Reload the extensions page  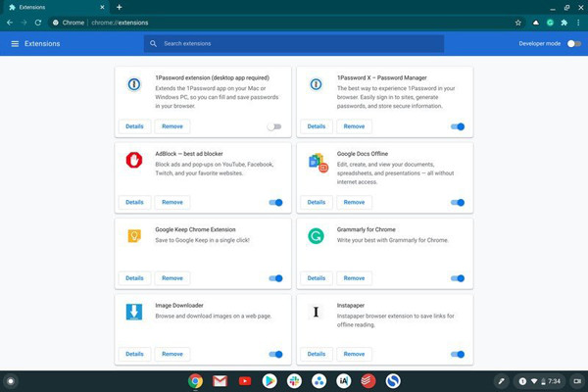[x=38, y=23]
